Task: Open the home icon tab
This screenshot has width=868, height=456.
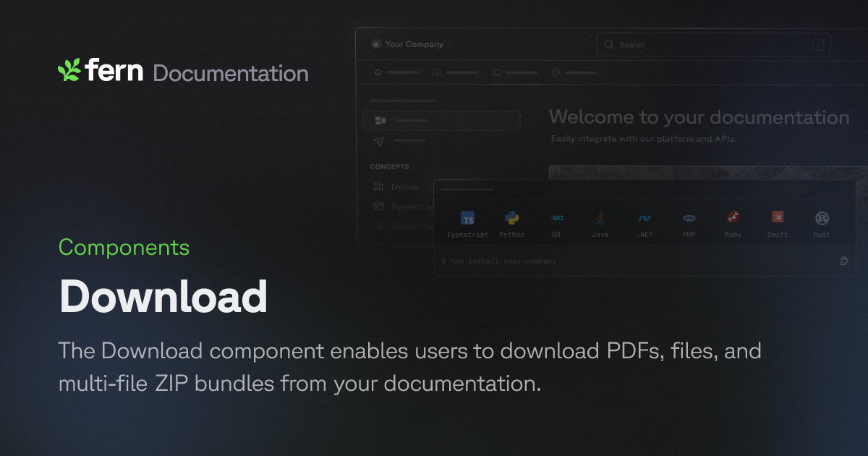Action: pos(378,72)
